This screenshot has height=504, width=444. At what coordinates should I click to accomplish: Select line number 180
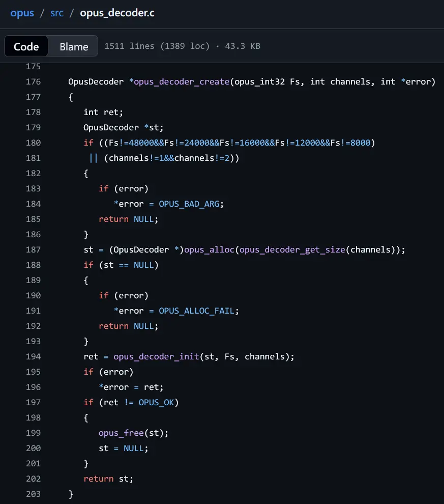pos(33,143)
